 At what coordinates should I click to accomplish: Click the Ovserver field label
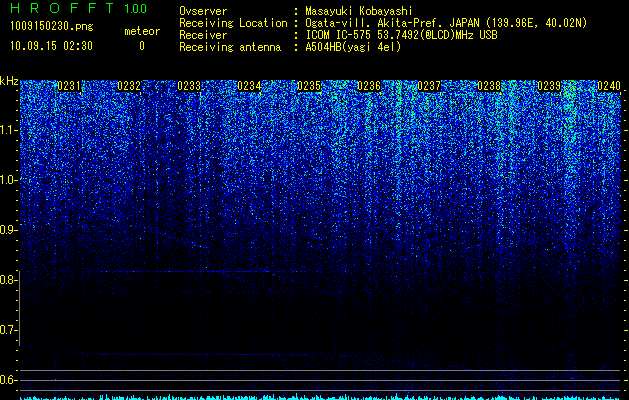(x=203, y=11)
